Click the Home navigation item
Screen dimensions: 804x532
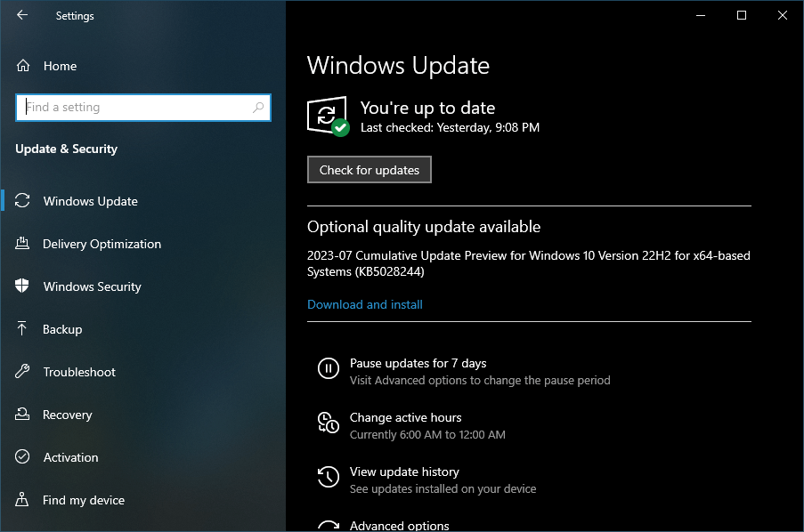click(59, 66)
